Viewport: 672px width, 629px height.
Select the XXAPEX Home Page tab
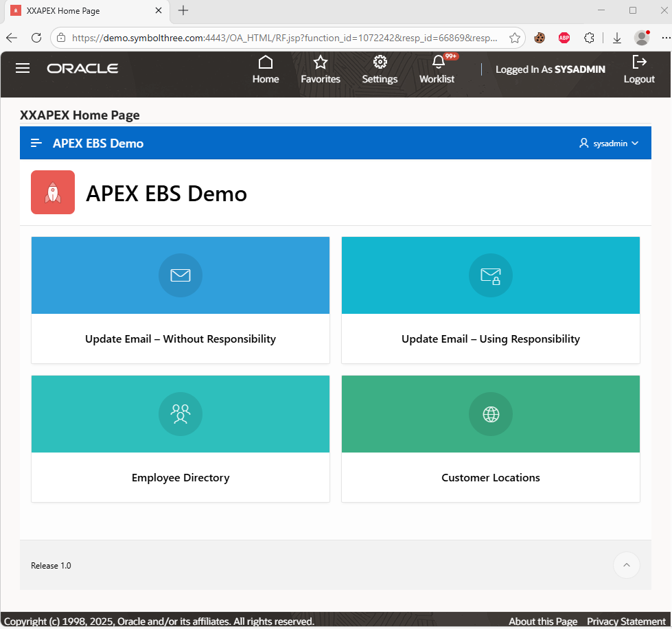point(87,11)
